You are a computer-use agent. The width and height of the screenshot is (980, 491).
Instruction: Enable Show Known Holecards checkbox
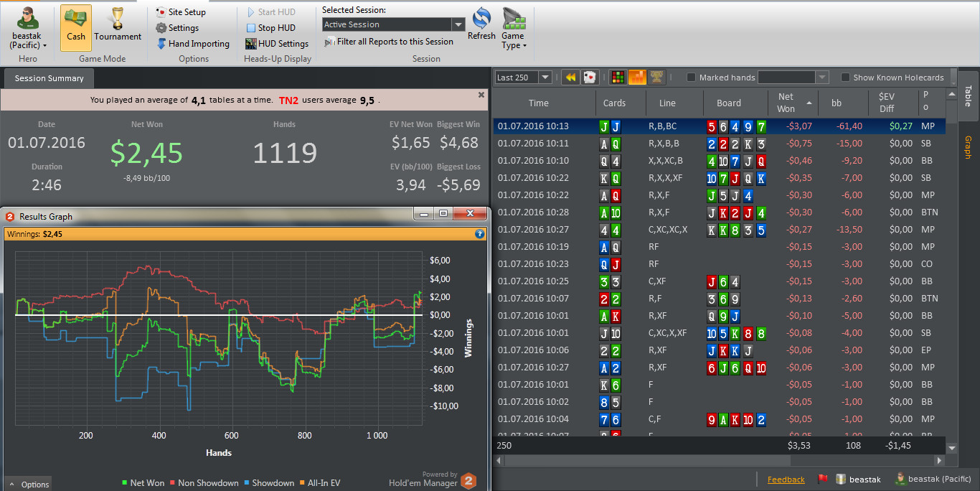pyautogui.click(x=846, y=78)
